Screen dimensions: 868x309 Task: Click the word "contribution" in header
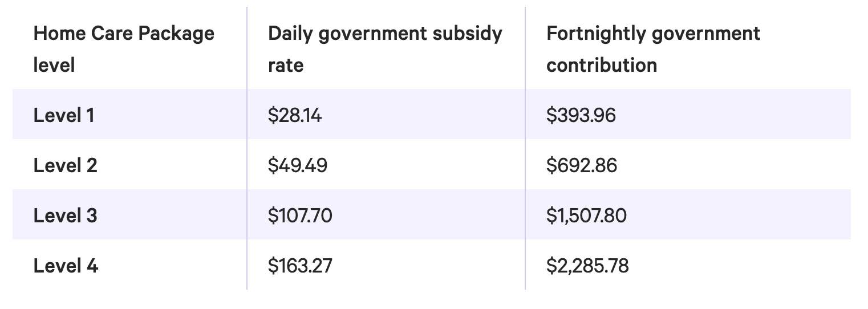(x=602, y=65)
